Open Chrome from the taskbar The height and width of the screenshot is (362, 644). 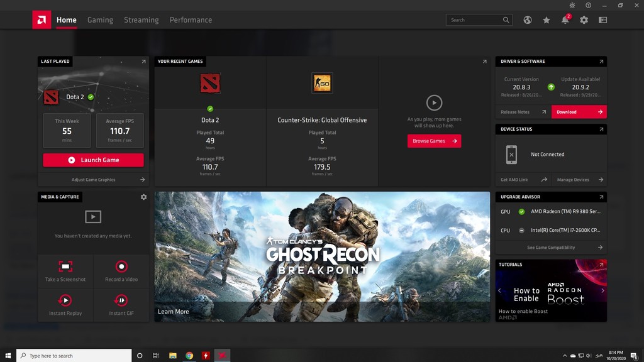pos(189,356)
